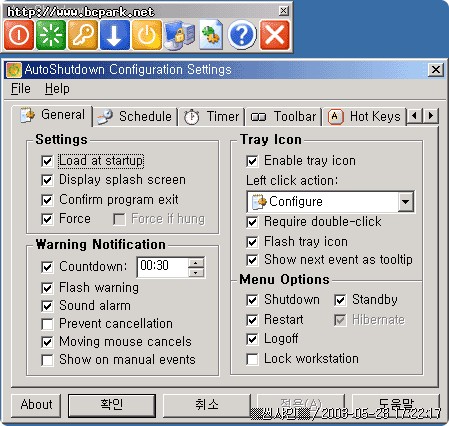Toggle Shutdown menu option checkbox

252,300
